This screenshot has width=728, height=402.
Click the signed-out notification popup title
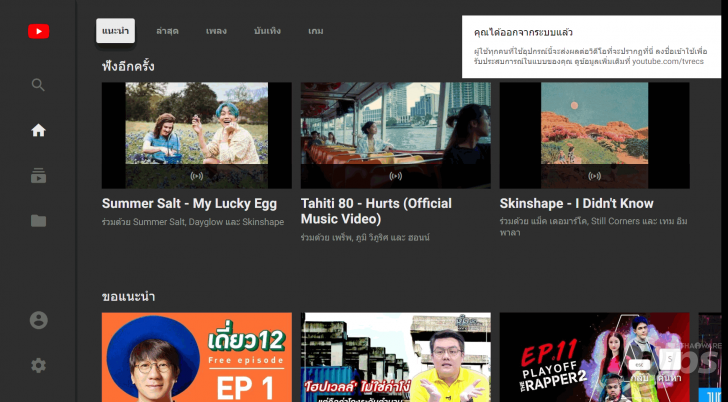[x=523, y=32]
